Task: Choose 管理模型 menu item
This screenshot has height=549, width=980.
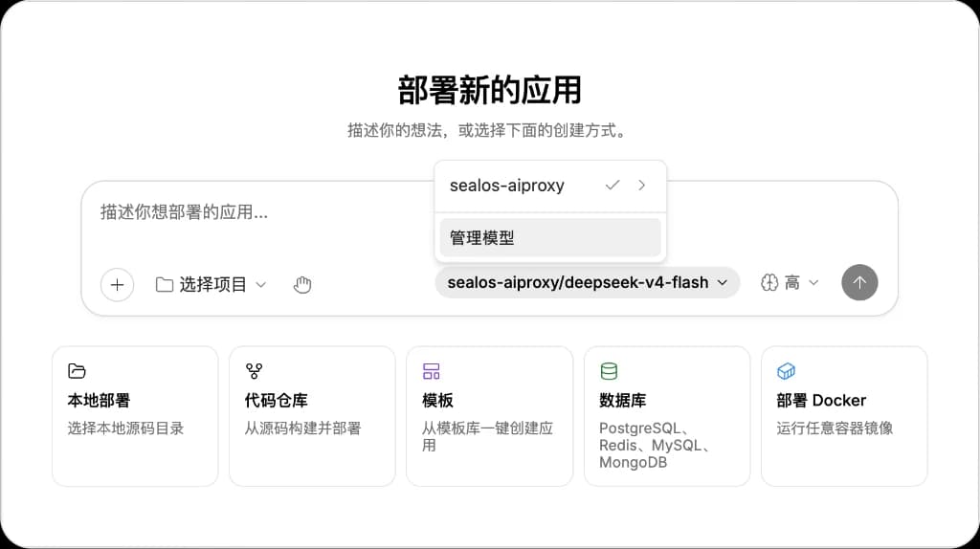Action: [550, 237]
